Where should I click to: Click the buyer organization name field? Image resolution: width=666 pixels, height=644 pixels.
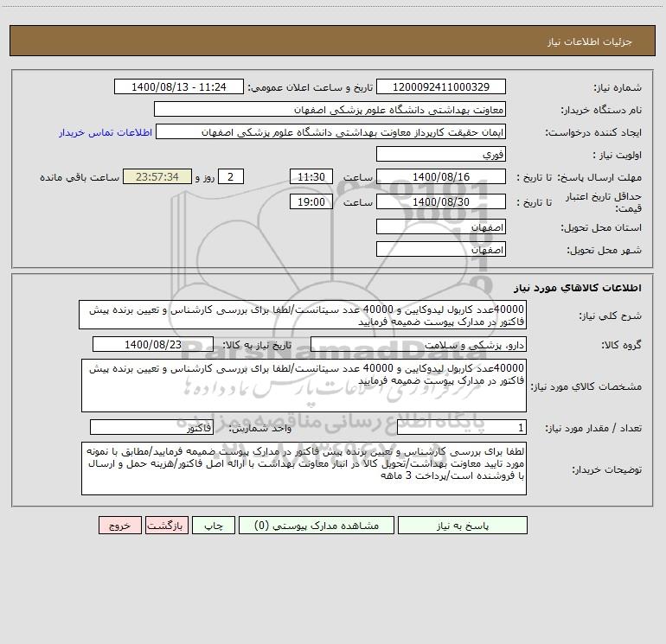[330, 109]
